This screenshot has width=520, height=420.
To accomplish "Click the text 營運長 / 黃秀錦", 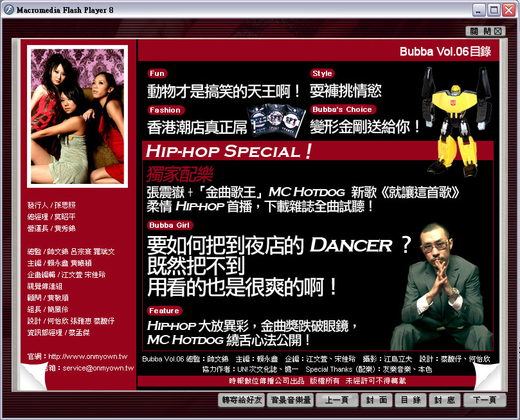I will click(x=51, y=228).
